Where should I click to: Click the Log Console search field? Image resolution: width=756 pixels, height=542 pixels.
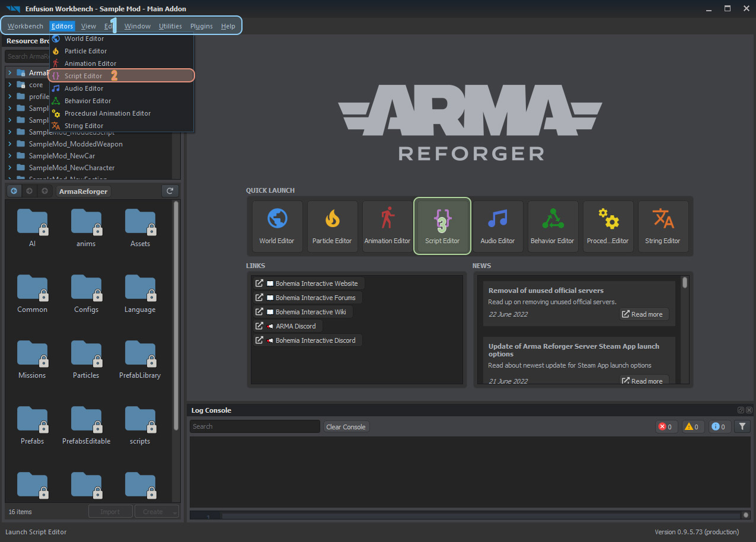tap(254, 426)
